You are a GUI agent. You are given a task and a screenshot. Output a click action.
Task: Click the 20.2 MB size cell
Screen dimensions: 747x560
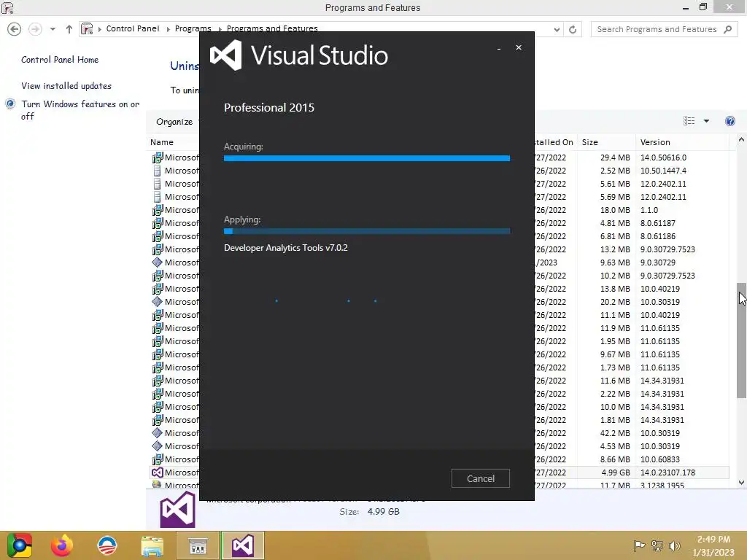point(614,302)
